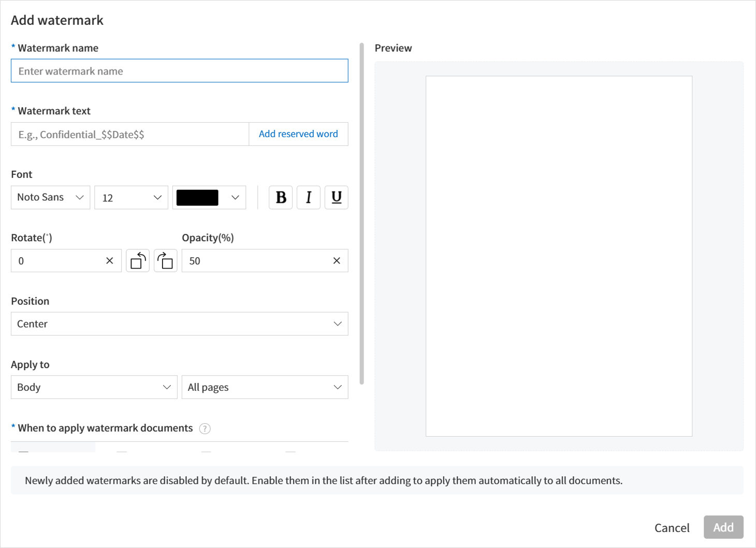The width and height of the screenshot is (756, 548).
Task: Open the Noto Sans font dropdown
Action: tap(50, 198)
